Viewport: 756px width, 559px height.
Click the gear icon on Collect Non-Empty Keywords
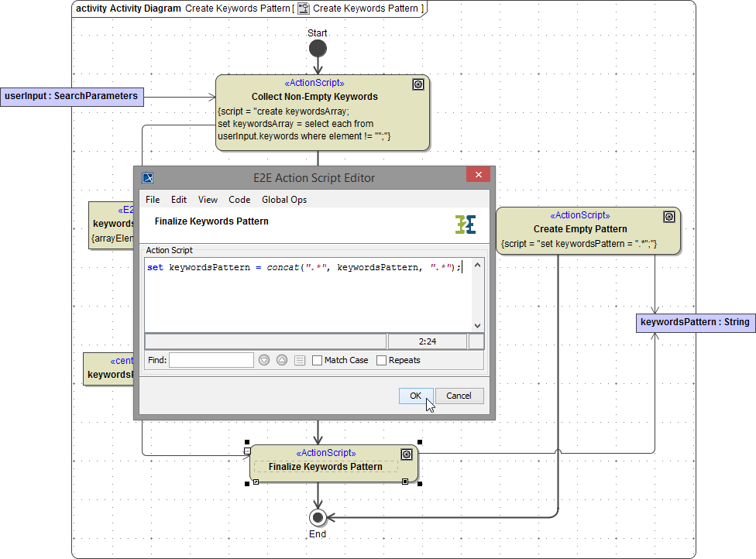point(418,84)
